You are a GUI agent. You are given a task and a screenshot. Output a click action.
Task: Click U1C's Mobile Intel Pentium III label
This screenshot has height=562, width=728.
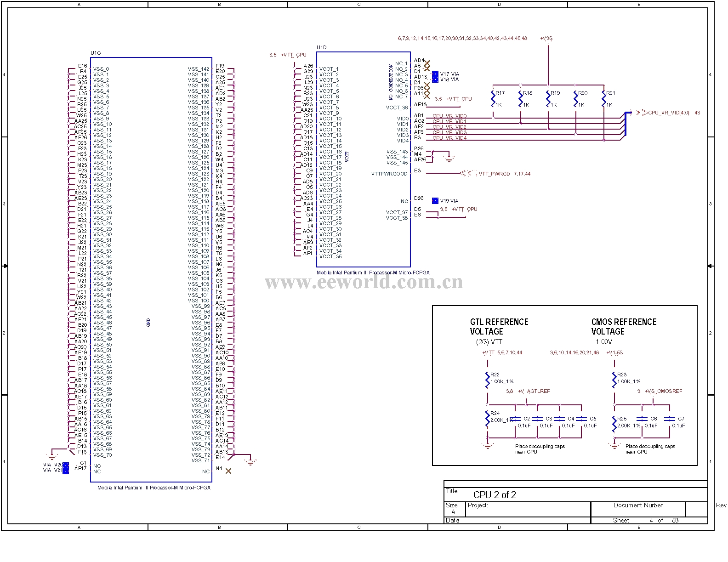tap(154, 488)
